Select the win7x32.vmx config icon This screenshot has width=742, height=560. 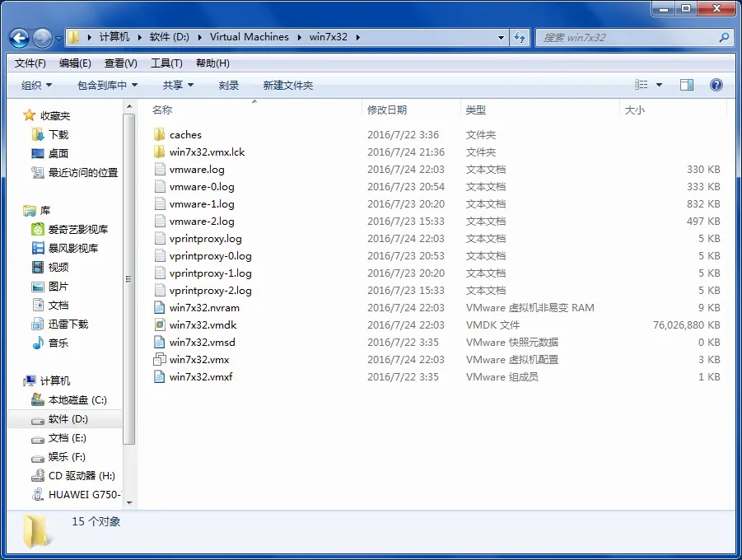(160, 360)
